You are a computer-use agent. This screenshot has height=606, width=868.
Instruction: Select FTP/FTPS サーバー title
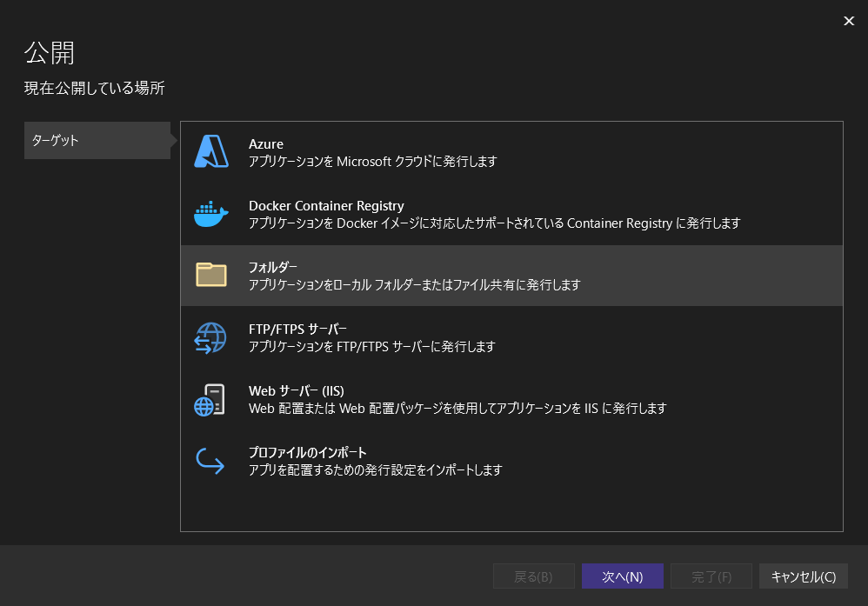tap(297, 330)
